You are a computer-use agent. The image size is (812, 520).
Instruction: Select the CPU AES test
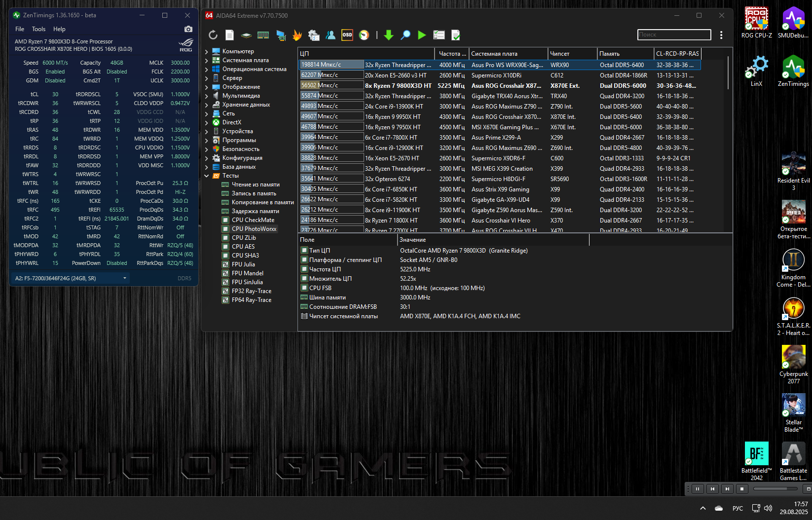[x=243, y=247]
